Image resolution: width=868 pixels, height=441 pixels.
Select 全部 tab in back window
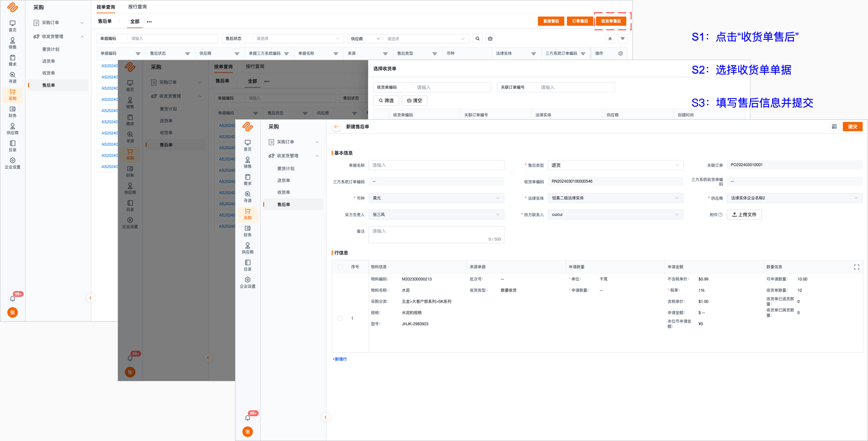(135, 22)
